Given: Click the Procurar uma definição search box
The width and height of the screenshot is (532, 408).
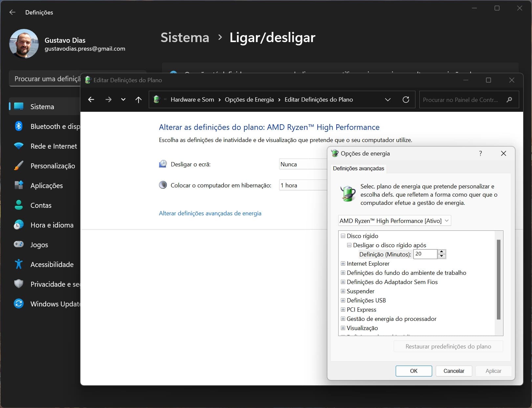Looking at the screenshot, I should (x=45, y=79).
